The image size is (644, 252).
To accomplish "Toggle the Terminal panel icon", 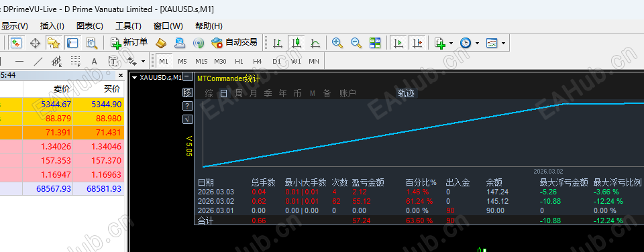I will pyautogui.click(x=72, y=43).
